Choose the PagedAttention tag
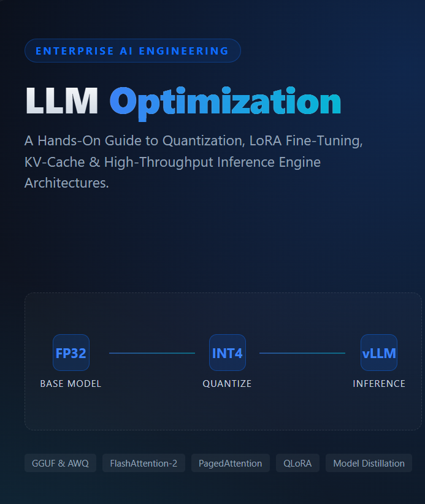 click(x=231, y=463)
